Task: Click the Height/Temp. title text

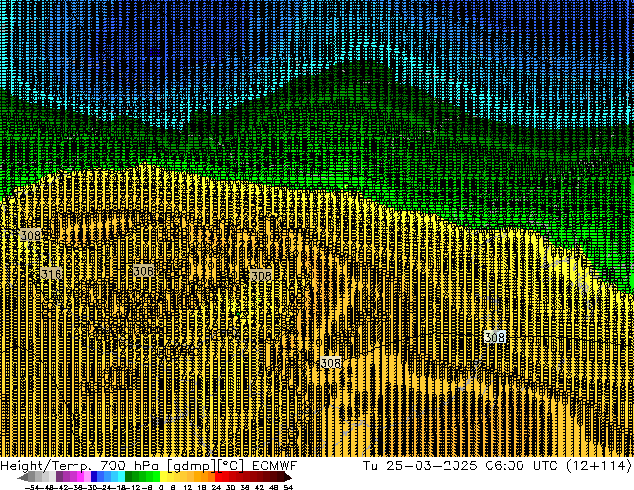Action: point(44,466)
